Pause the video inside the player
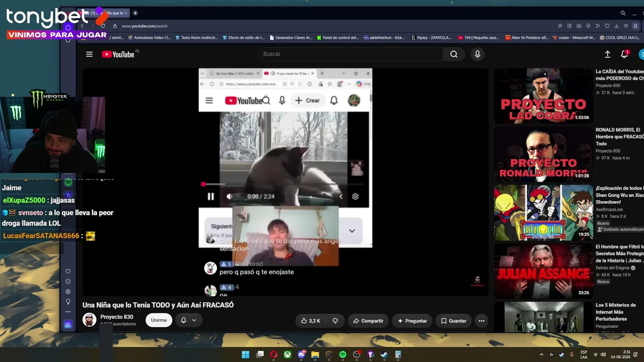The image size is (644, 362). [x=210, y=197]
